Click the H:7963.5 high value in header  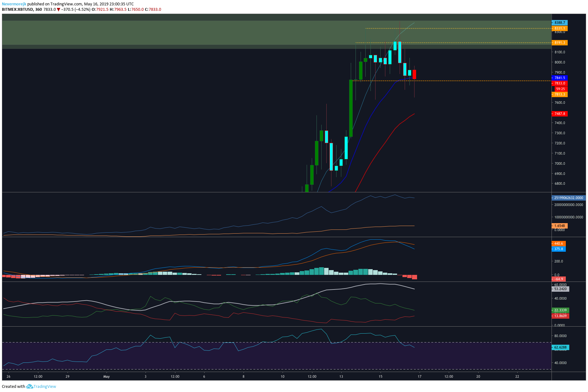[118, 10]
